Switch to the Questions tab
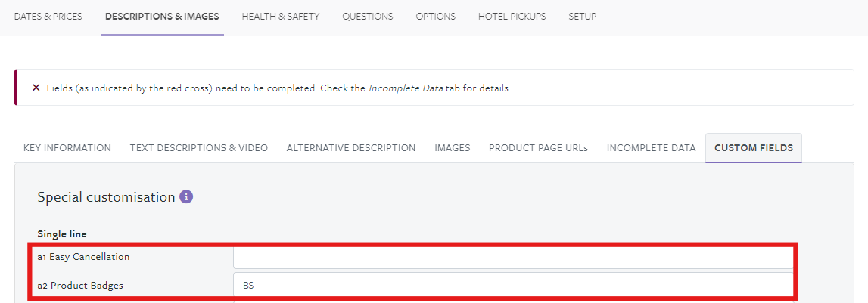This screenshot has height=303, width=868. pyautogui.click(x=367, y=17)
